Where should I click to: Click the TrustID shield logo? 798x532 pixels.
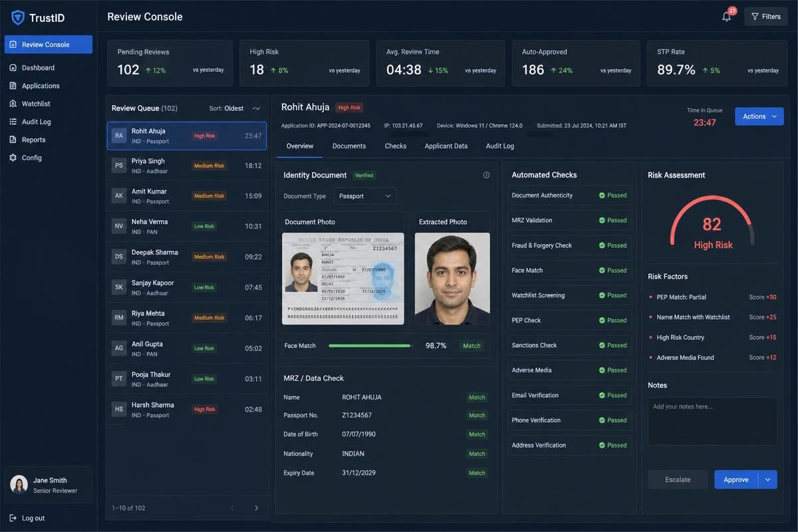tap(18, 17)
